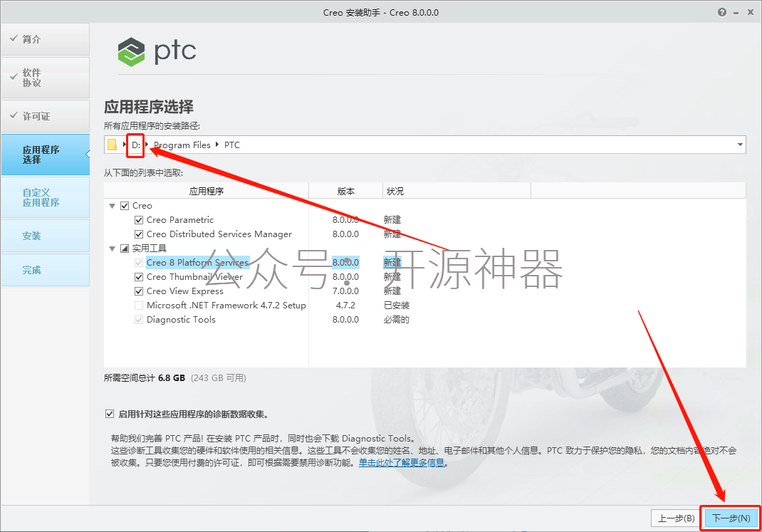
Task: Click D: drive segment in path
Action: click(136, 145)
